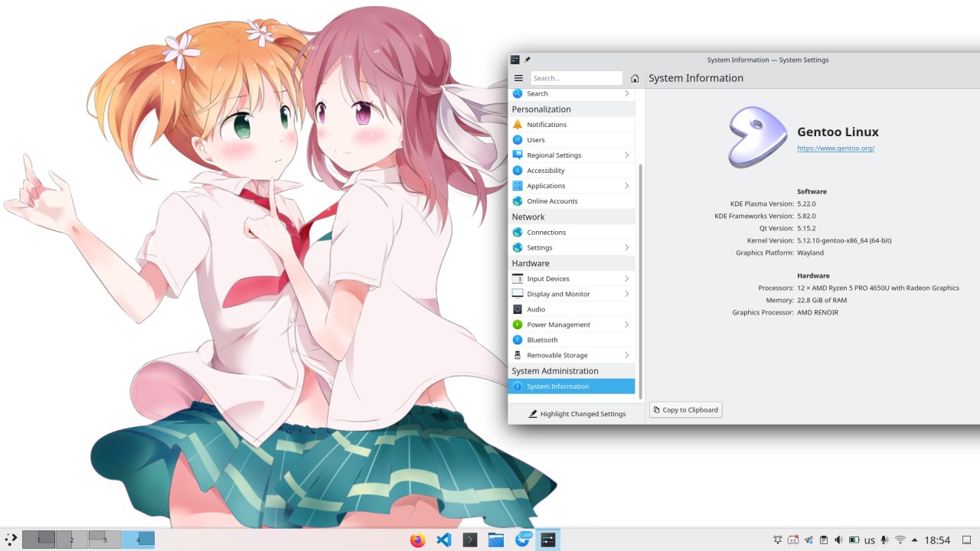Launch Visual Studio Code from the taskbar

click(x=443, y=540)
